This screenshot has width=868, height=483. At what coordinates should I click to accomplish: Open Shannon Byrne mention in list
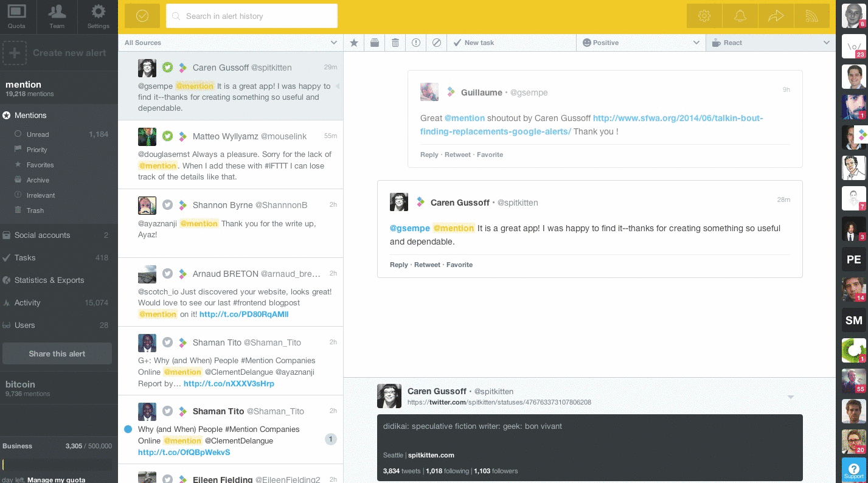(231, 223)
